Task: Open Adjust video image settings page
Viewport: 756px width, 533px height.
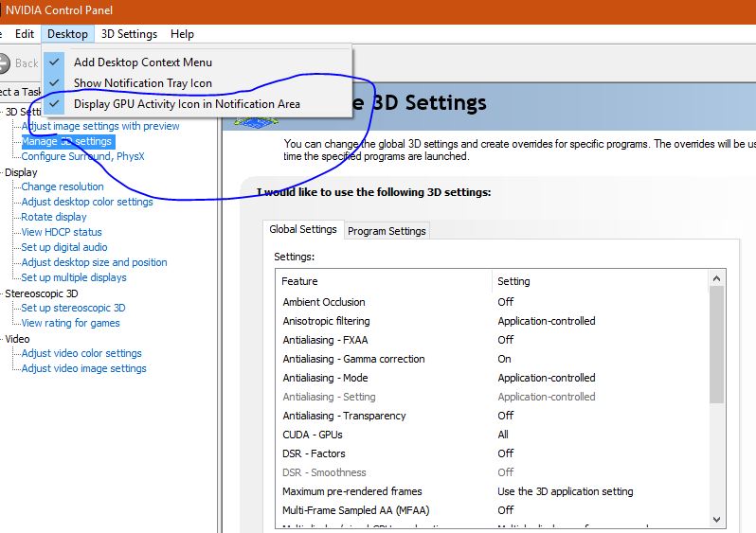Action: point(83,368)
